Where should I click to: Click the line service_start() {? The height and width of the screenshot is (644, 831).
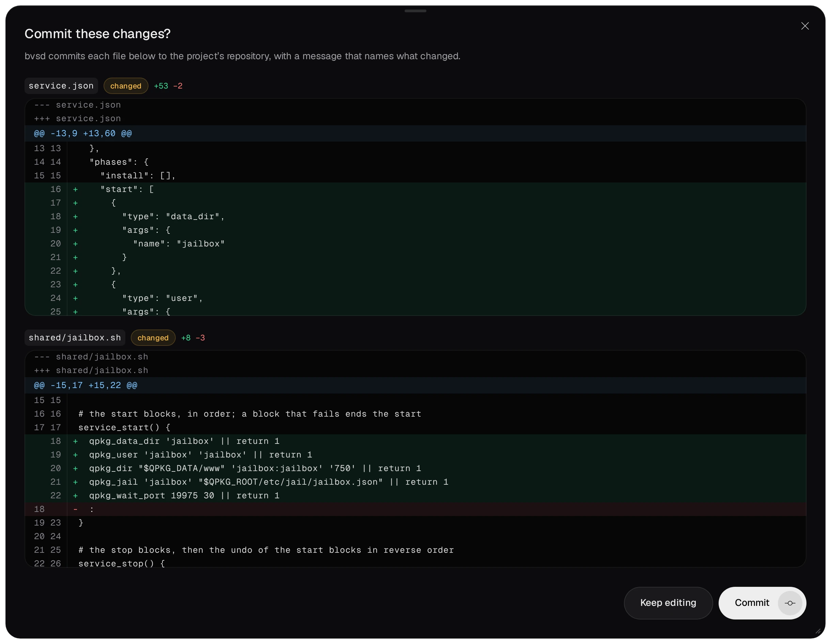[x=415, y=428]
